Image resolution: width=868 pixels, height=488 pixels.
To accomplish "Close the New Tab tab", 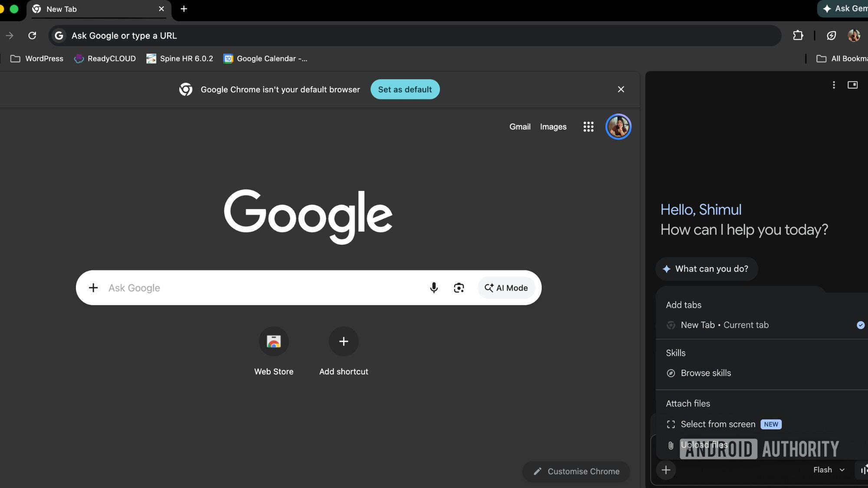I will click(x=161, y=9).
